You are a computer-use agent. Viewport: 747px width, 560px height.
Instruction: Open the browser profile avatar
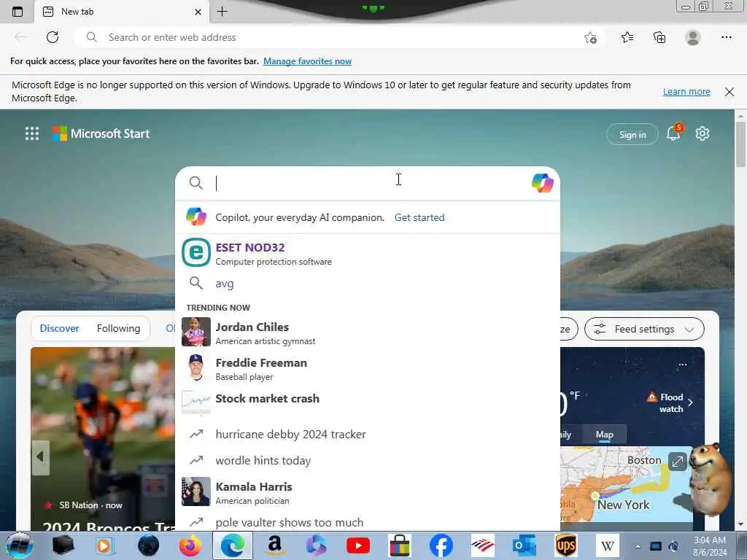693,37
